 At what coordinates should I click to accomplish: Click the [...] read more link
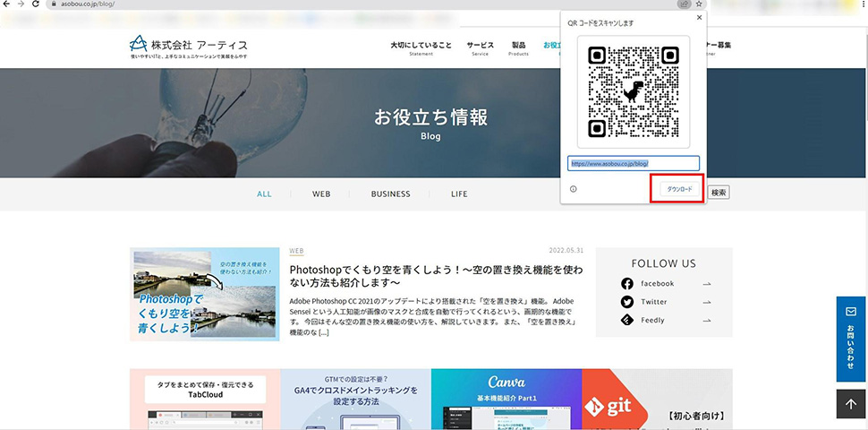[324, 332]
